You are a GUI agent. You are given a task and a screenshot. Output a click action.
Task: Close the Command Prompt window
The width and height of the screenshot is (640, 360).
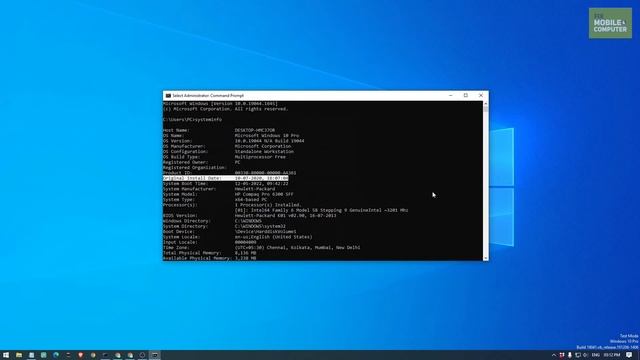pos(481,96)
